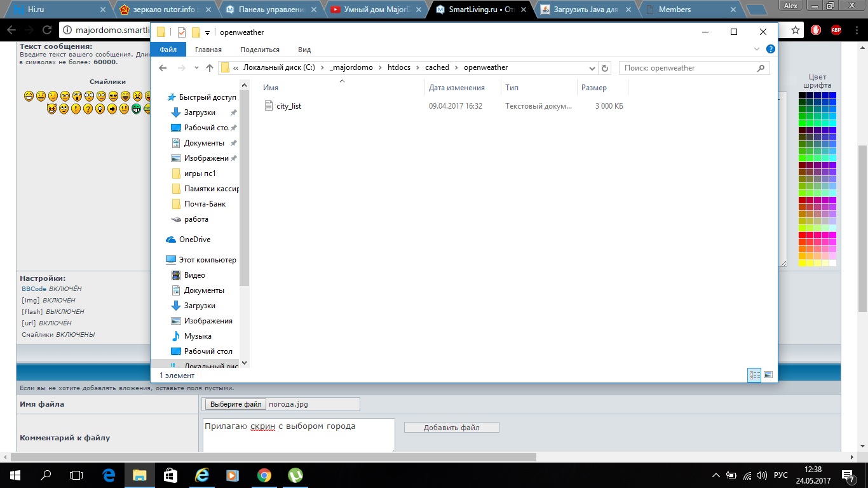868x488 pixels.
Task: Open Windows taskbar search
Action: (46, 475)
